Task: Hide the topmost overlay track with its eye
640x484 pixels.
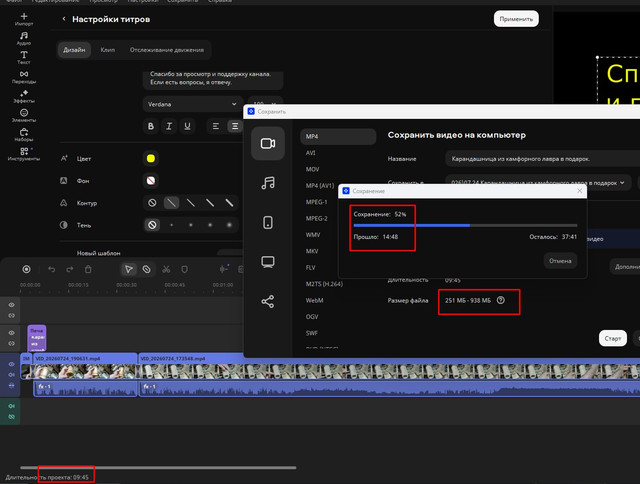Action: point(11,305)
